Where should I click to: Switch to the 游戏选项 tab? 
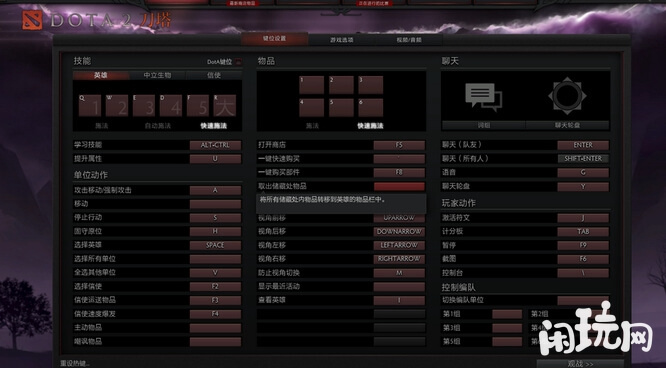point(342,40)
